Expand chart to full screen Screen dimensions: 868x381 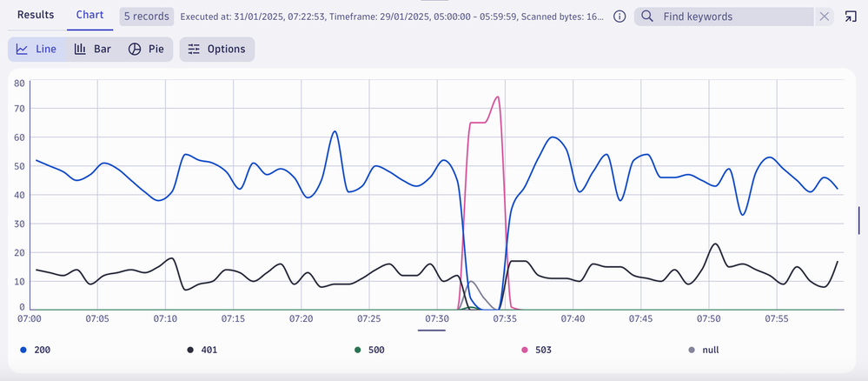pos(851,17)
